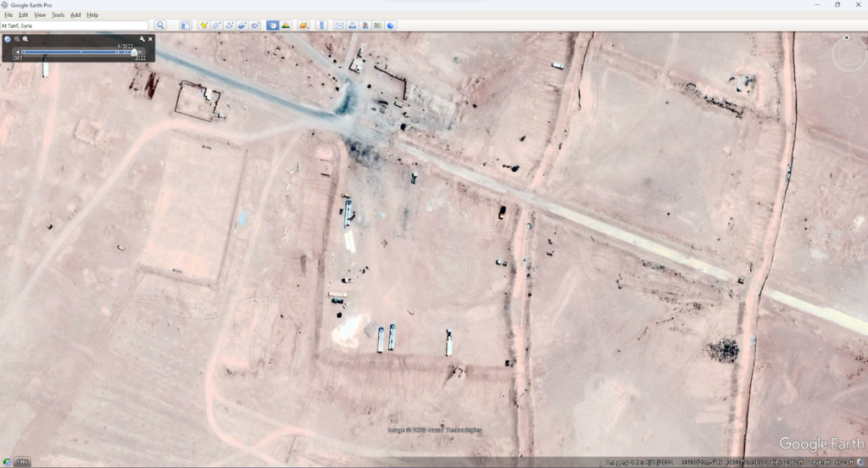
Task: Add an image overlay
Action: point(242,25)
